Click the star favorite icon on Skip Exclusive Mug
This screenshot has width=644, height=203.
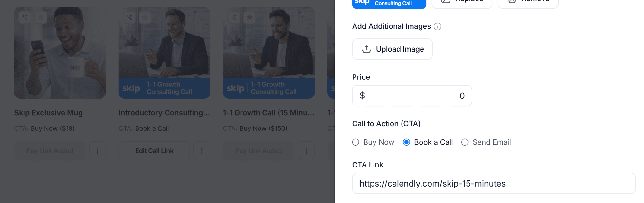pos(41,18)
